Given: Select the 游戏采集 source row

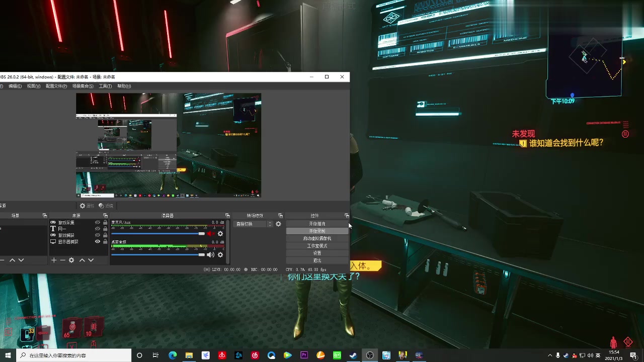Looking at the screenshot, I should coord(79,222).
